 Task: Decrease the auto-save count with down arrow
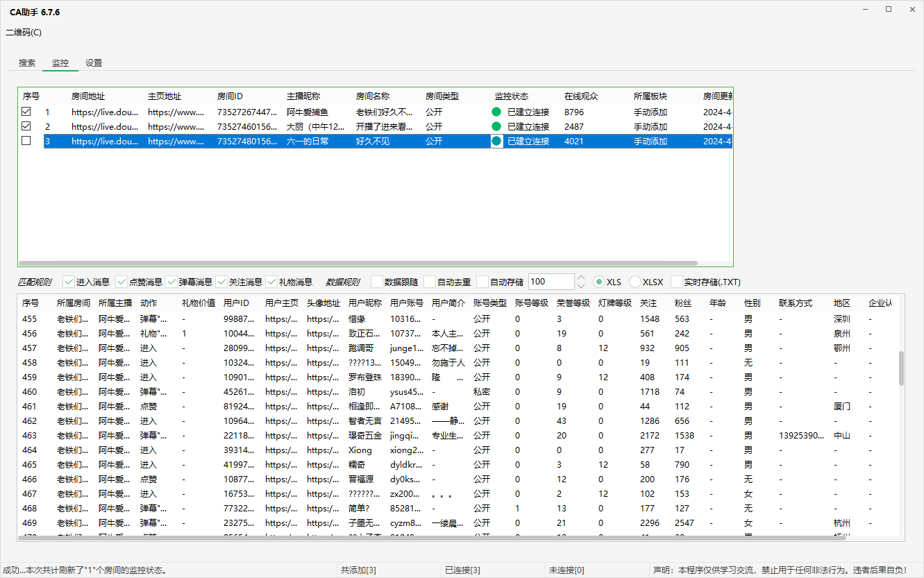pyautogui.click(x=581, y=286)
